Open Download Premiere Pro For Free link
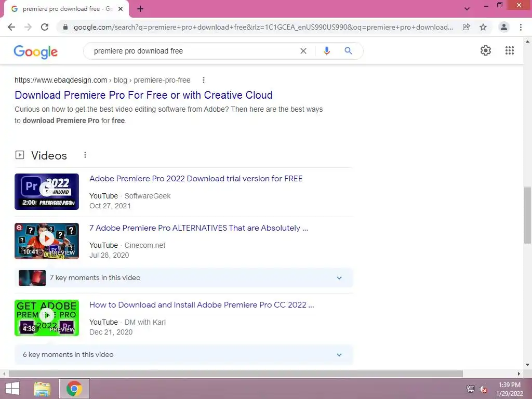 (x=143, y=95)
